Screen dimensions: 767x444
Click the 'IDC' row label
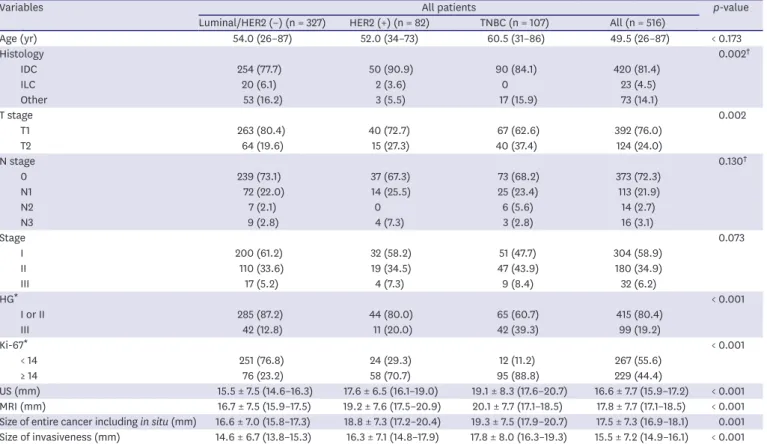pyautogui.click(x=29, y=69)
